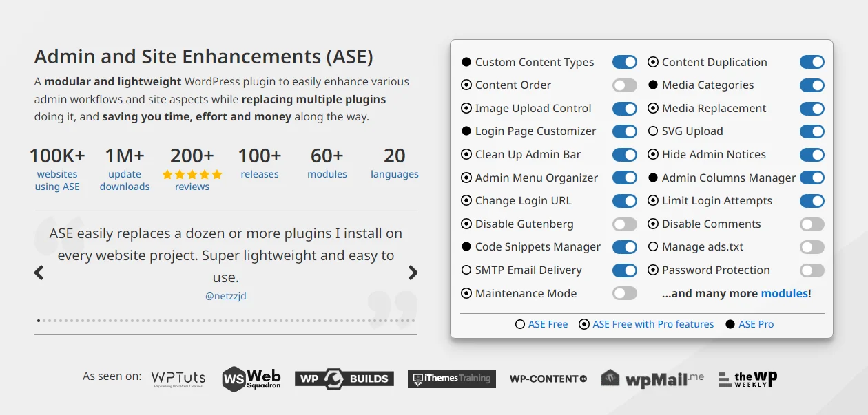
Task: Switch off Clean Up Admin Bar
Action: [x=625, y=155]
